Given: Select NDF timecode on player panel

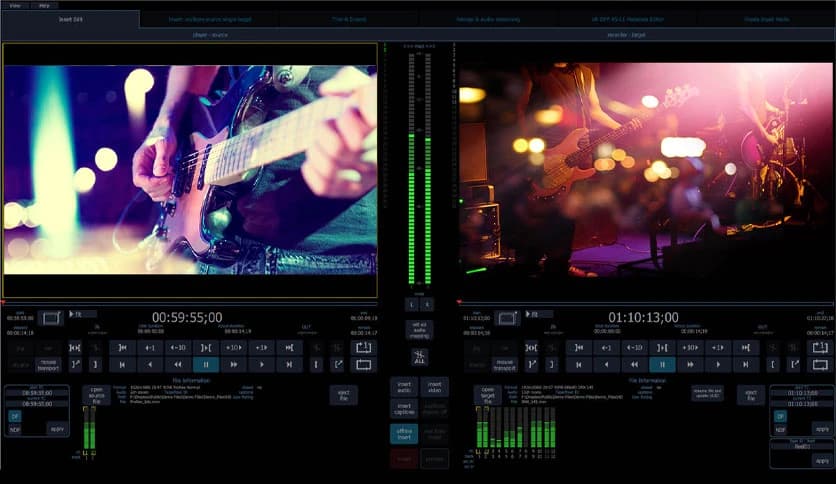Looking at the screenshot, I should point(14,429).
